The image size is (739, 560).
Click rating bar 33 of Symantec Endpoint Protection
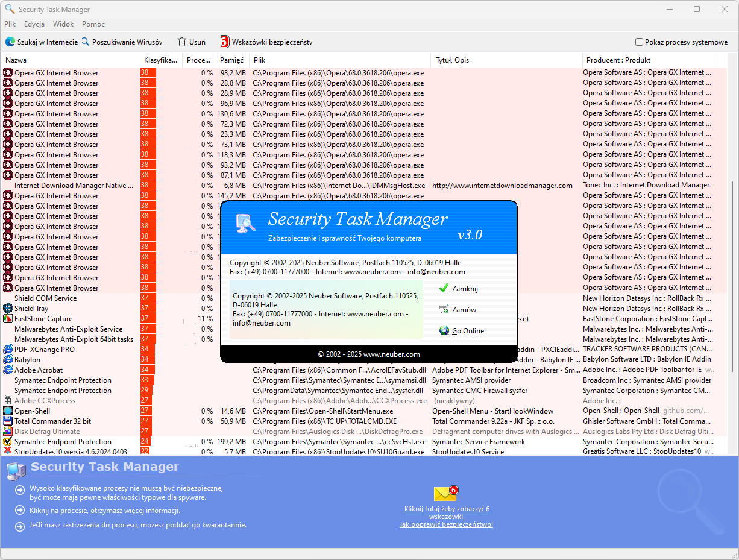148,380
